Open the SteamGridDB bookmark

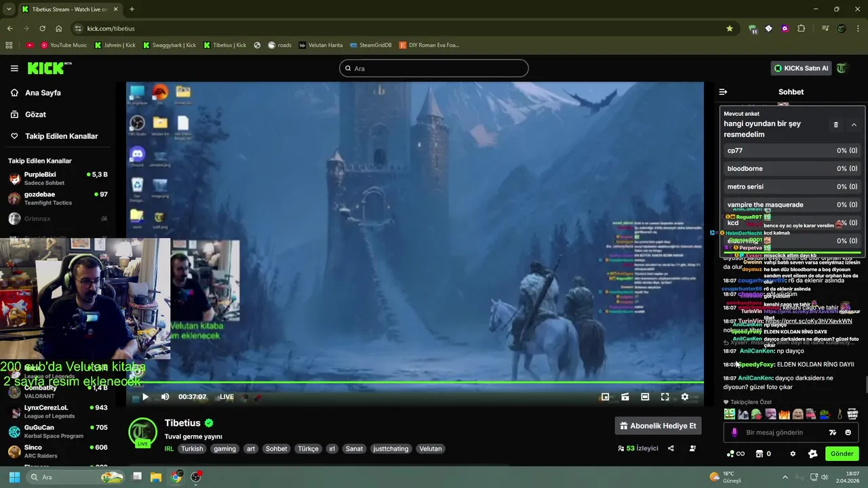click(x=370, y=45)
